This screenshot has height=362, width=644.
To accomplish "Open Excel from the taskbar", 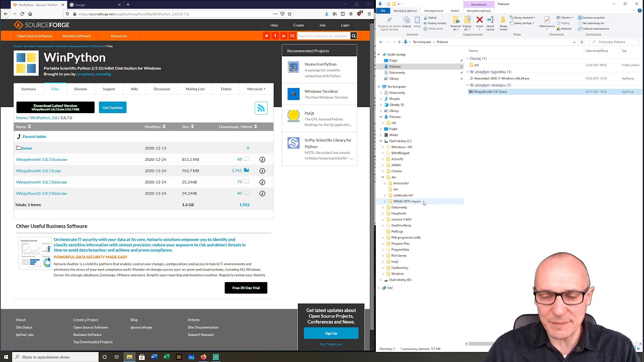I will point(167,357).
